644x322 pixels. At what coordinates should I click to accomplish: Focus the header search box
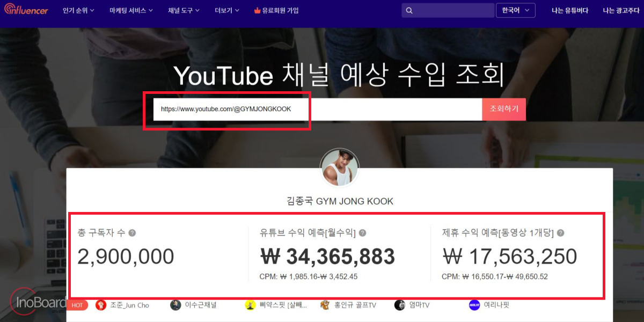click(448, 11)
